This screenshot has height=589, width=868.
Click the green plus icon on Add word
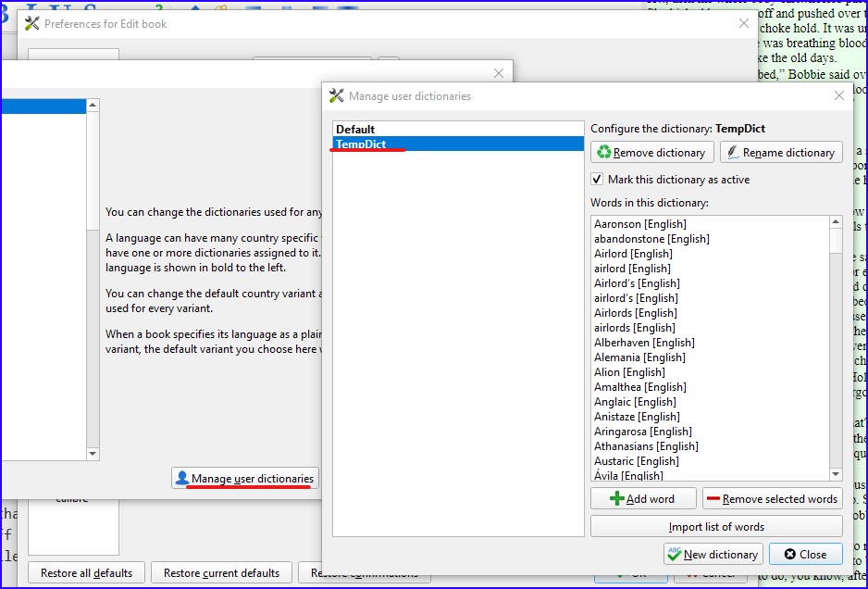616,498
